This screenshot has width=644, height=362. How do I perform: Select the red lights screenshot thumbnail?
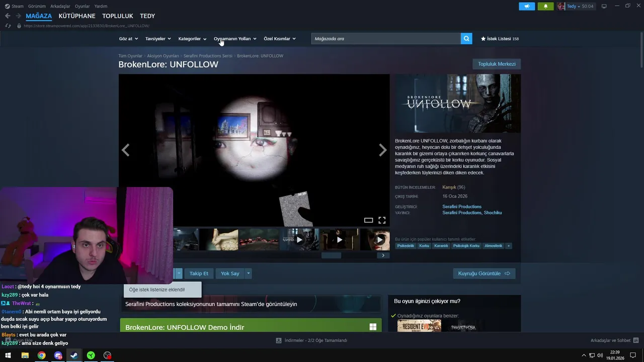coord(259,239)
